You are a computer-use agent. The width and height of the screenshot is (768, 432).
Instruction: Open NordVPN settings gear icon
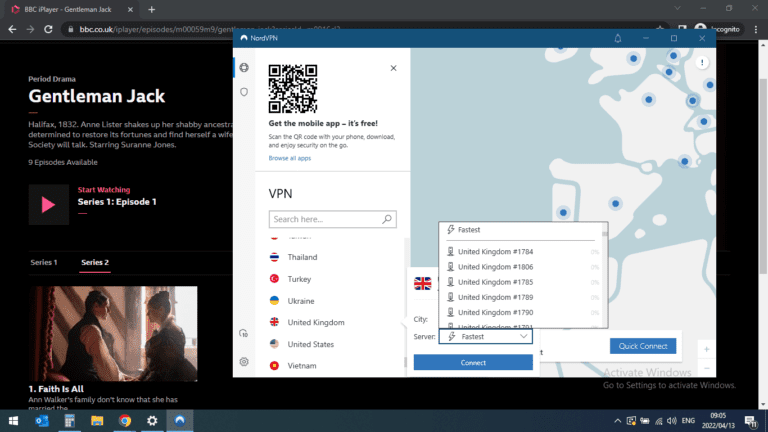coord(244,362)
